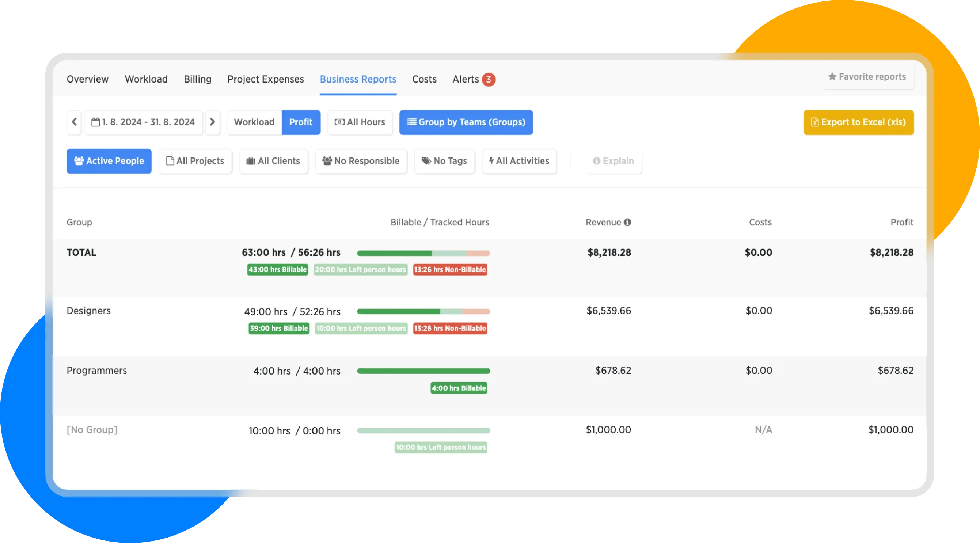Click the info icon beside Explain
This screenshot has height=543, width=980.
597,161
